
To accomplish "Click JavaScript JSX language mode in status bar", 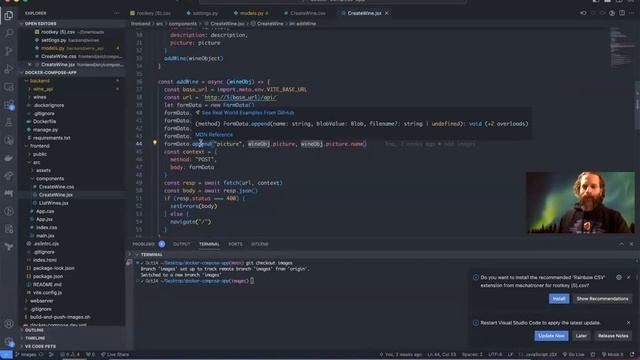I will (x=540, y=355).
